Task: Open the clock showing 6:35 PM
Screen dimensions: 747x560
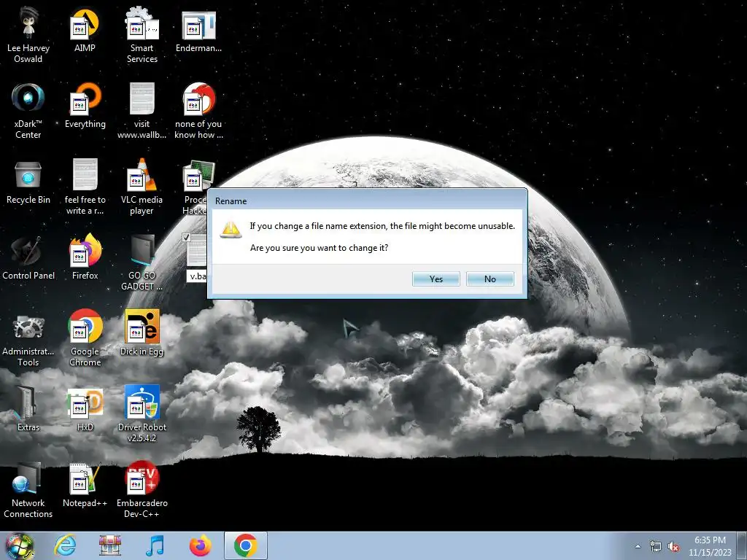Action: pos(710,546)
